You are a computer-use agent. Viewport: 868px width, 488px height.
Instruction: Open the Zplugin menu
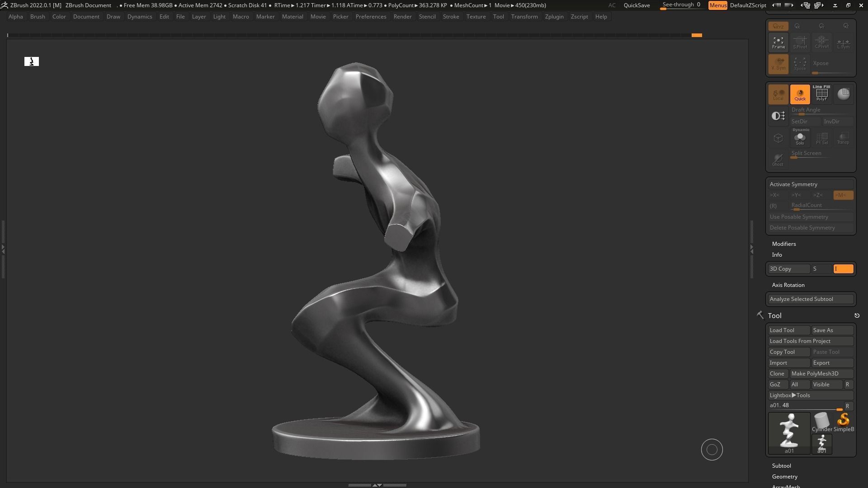554,17
